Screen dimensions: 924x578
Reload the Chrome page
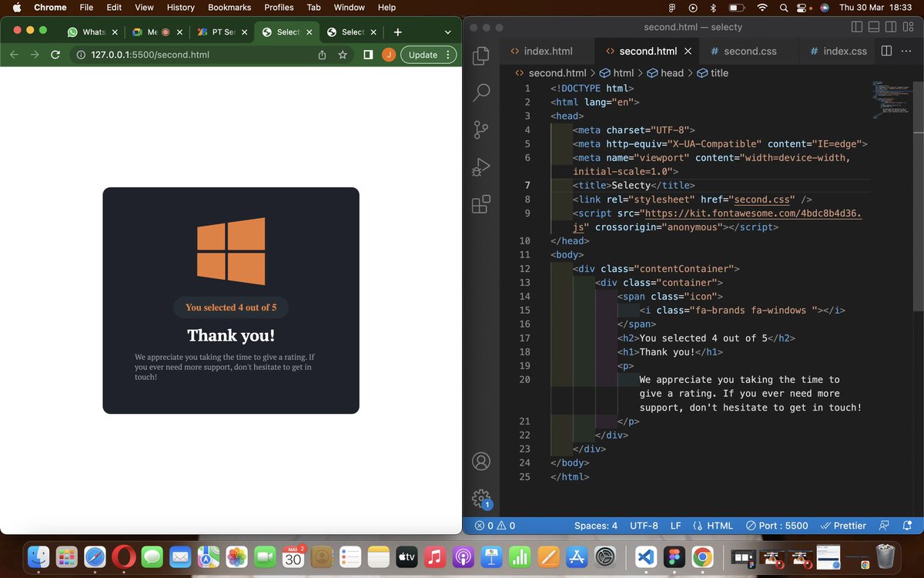point(55,55)
